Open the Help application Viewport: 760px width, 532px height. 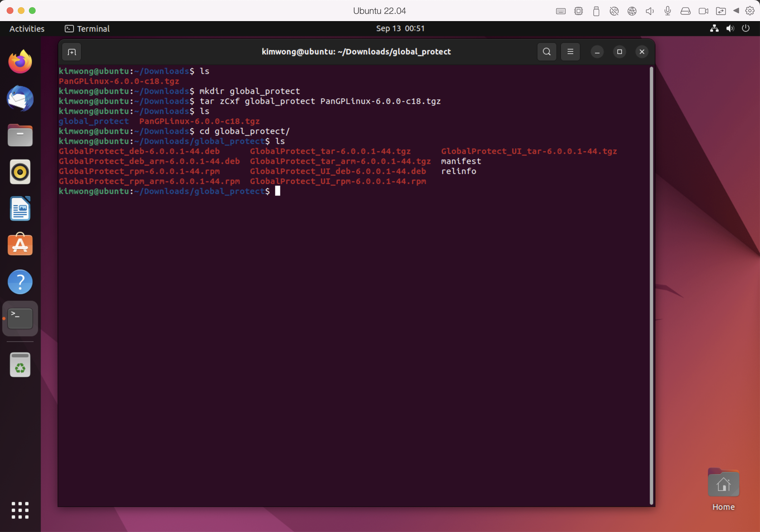point(20,282)
